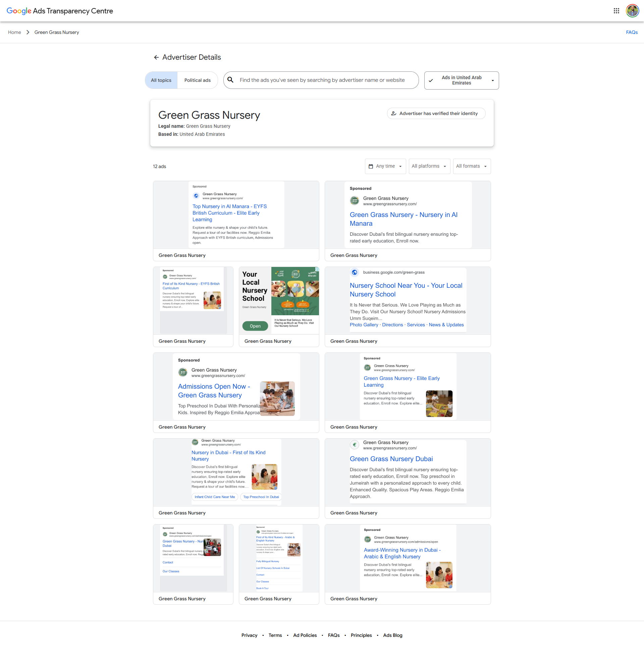Click Infant Child Care Near Me chip
This screenshot has height=660, width=644.
pos(215,497)
